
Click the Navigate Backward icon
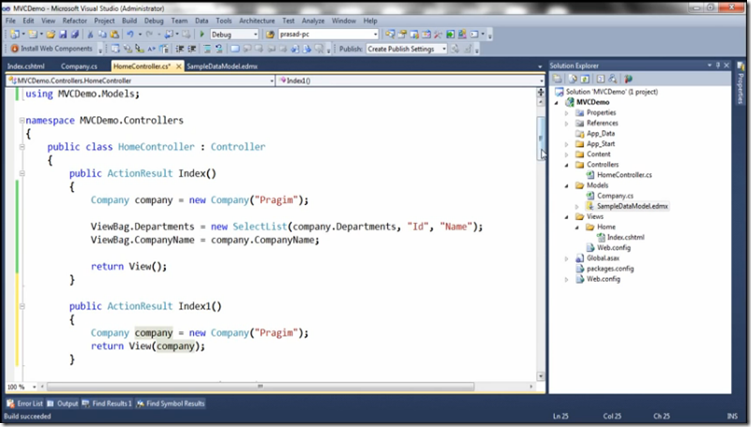pos(169,34)
